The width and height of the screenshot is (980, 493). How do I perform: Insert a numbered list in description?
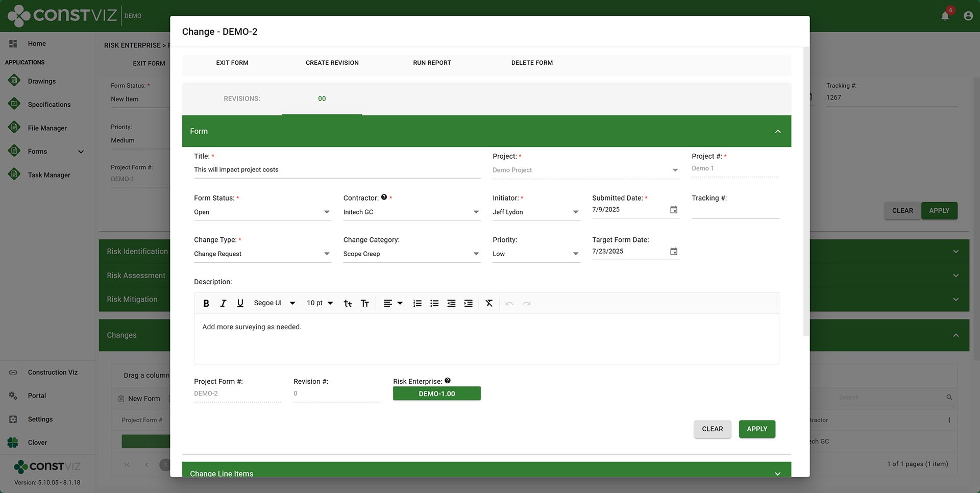tap(417, 303)
